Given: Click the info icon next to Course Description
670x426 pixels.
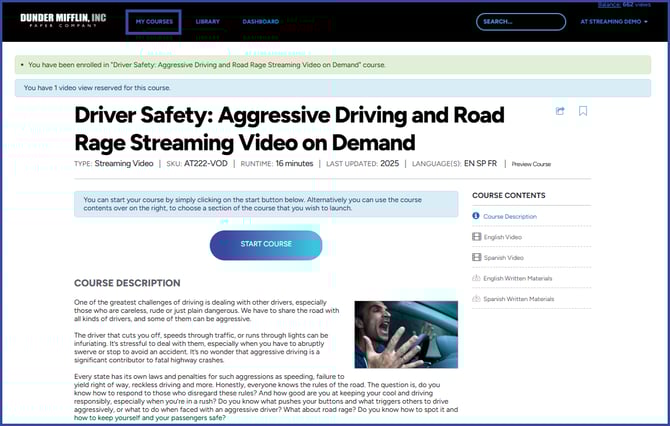Looking at the screenshot, I should [476, 216].
